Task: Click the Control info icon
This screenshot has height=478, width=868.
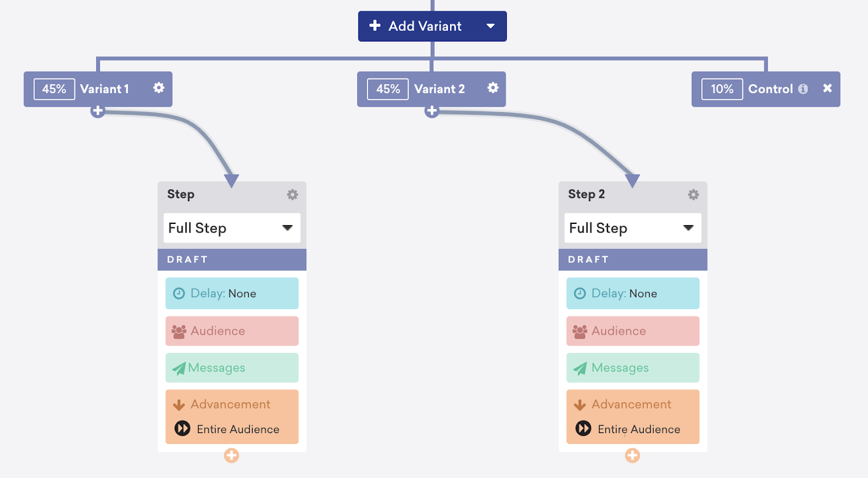Action: point(803,89)
